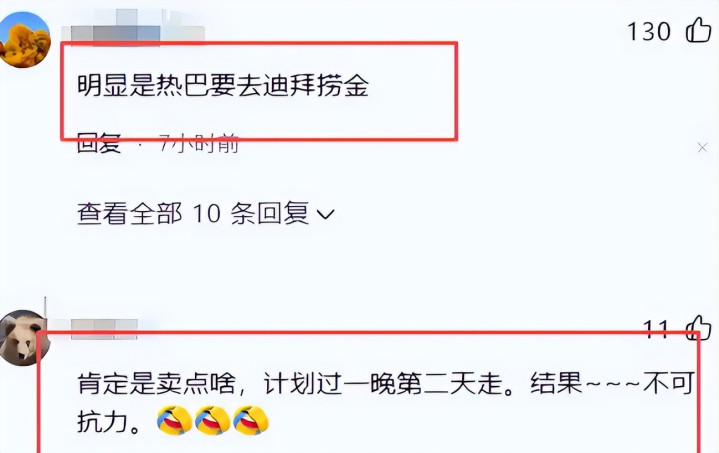Open second commenter's blurred username

point(104,329)
